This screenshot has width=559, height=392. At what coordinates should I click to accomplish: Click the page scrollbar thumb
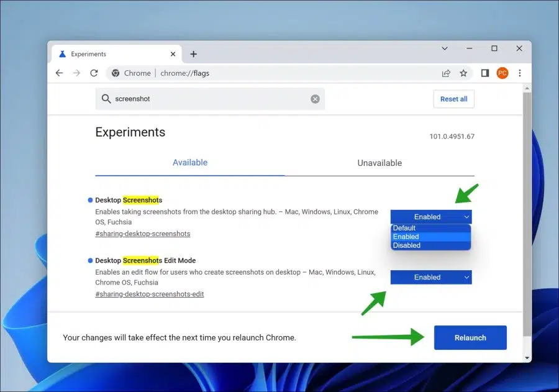click(527, 214)
